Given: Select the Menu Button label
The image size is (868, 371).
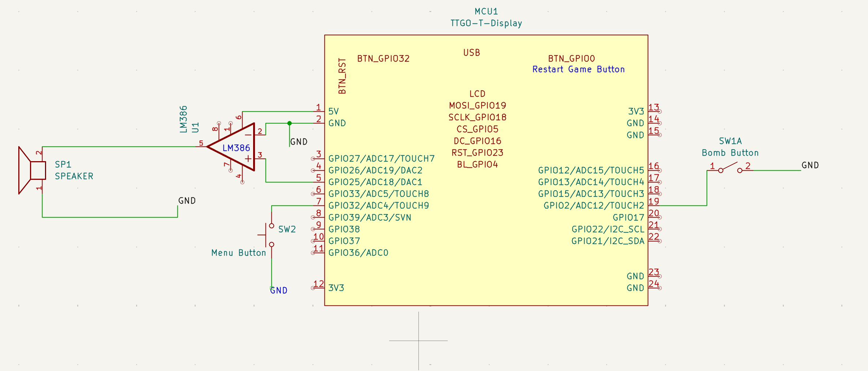Looking at the screenshot, I should pyautogui.click(x=238, y=253).
